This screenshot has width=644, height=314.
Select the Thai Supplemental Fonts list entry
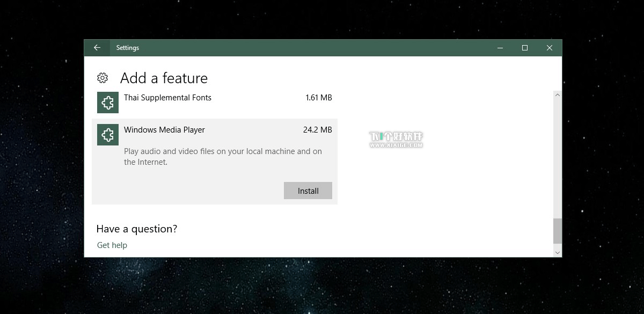coord(167,98)
